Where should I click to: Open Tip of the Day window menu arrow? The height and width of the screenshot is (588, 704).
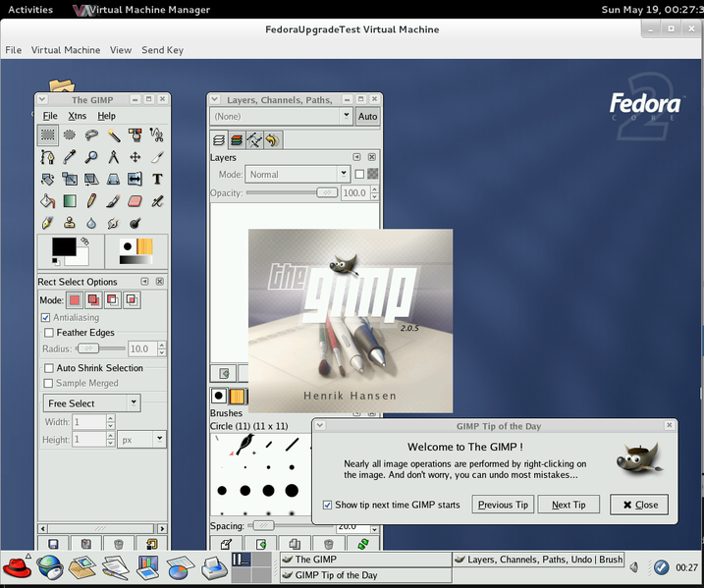coord(320,425)
